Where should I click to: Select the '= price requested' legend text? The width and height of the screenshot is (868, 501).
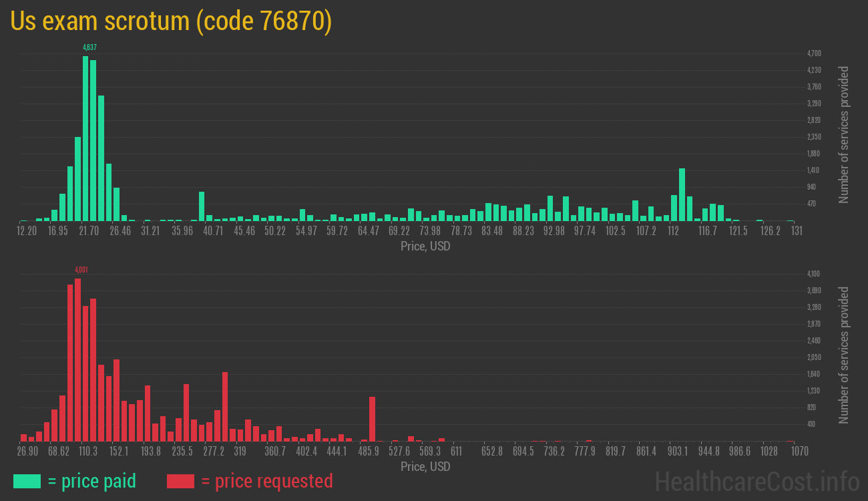(266, 481)
